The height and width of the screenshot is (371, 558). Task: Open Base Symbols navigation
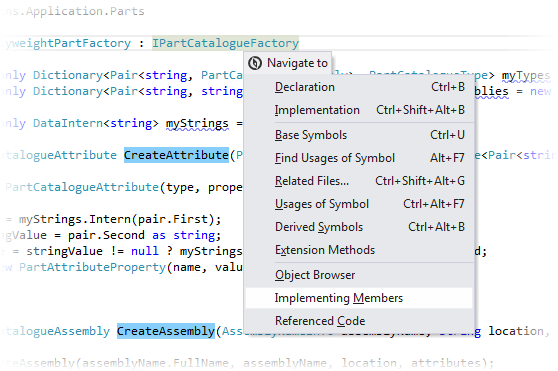(359, 135)
